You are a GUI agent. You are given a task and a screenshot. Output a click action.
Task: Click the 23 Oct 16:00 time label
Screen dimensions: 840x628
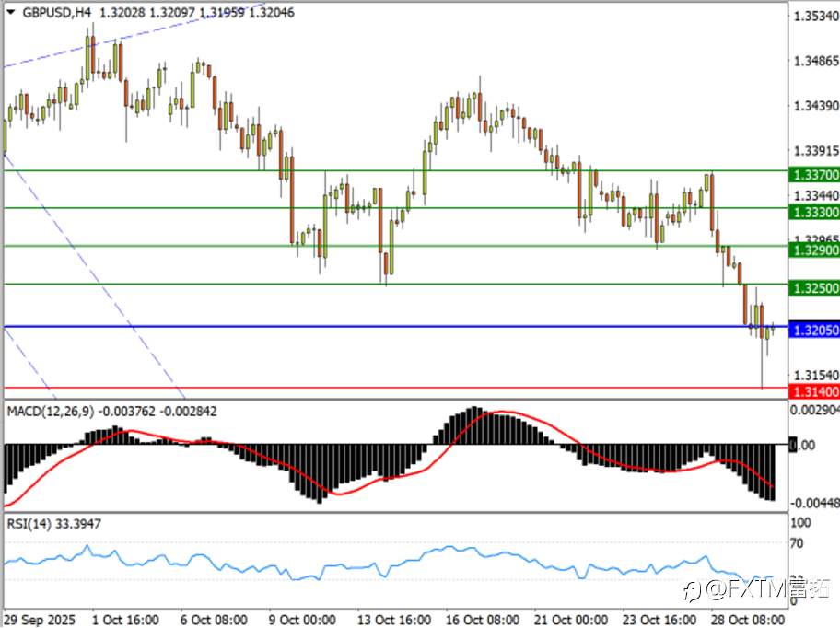659,620
